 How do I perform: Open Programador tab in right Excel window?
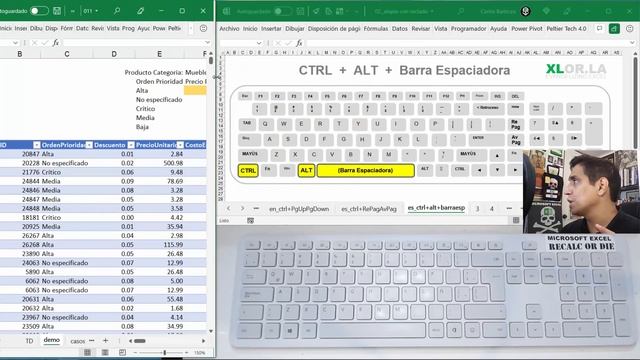pos(469,29)
